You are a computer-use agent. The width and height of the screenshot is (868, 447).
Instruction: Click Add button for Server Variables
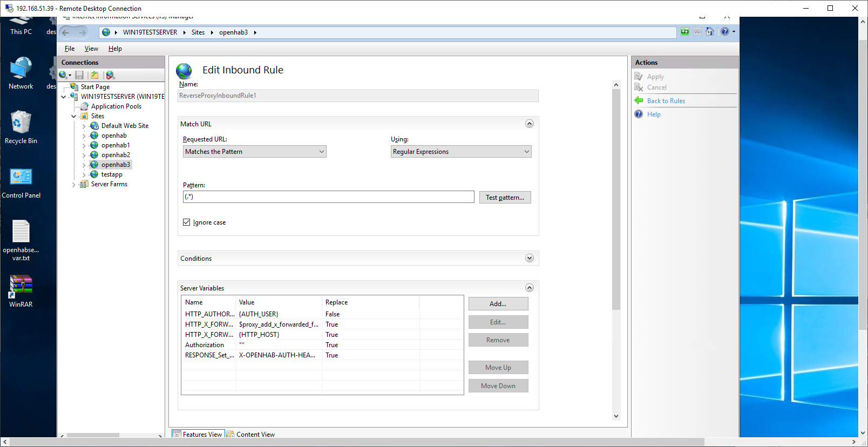point(498,304)
